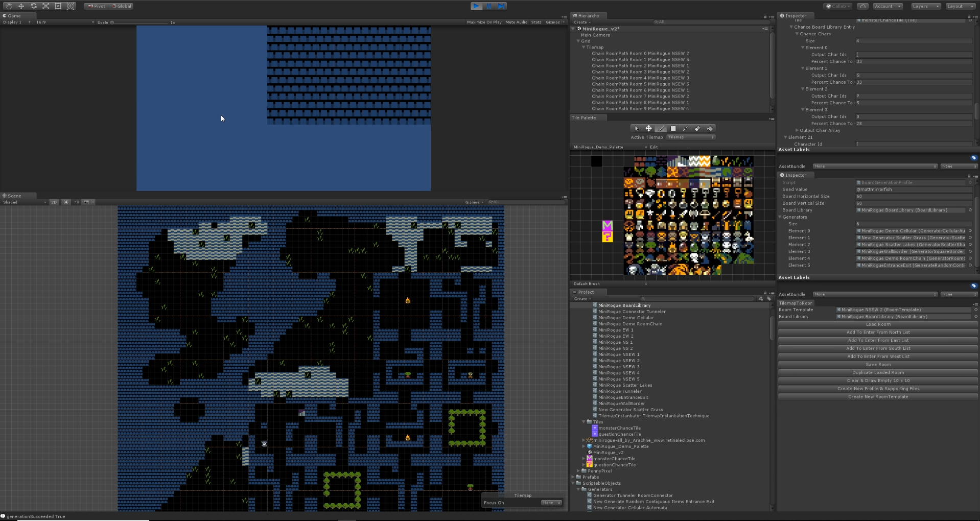Pick the Tile Palette select arrow tool
The width and height of the screenshot is (980, 521).
click(636, 129)
